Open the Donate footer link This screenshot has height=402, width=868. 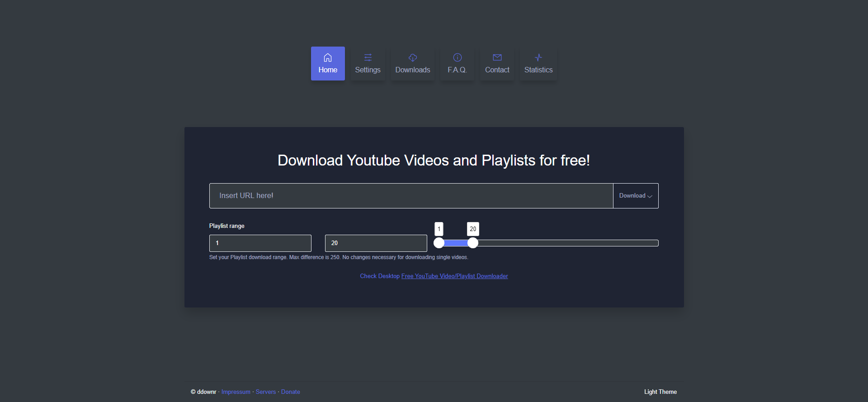(x=291, y=392)
